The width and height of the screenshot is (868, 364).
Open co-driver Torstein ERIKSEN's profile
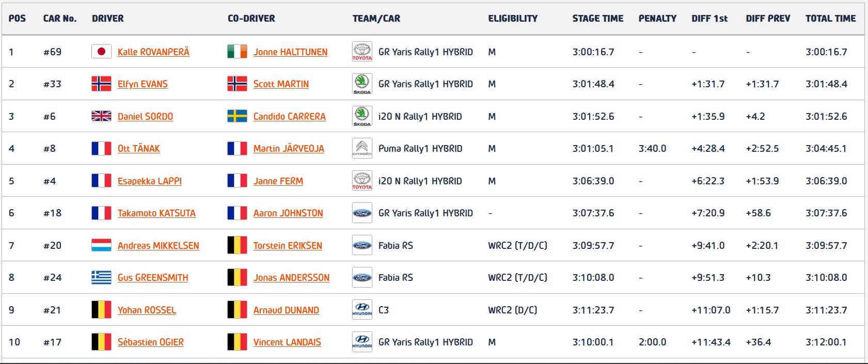click(x=288, y=245)
